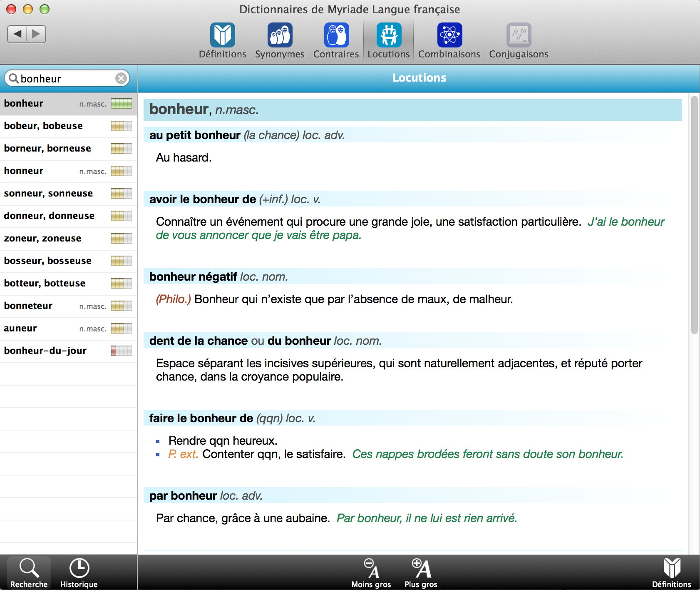Switch to the Synonymes dictionary
Screen dimensions: 700x590
click(x=280, y=41)
